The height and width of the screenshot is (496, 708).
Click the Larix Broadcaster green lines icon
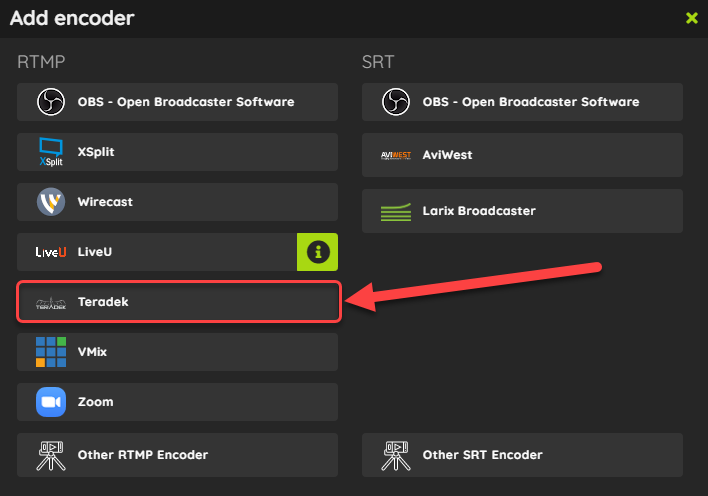point(396,212)
